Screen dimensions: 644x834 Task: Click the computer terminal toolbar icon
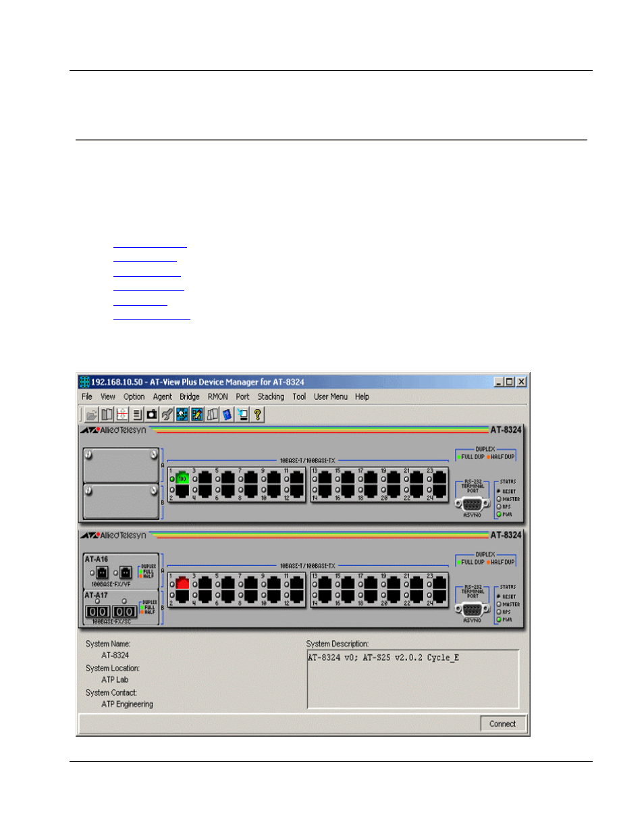tap(242, 415)
